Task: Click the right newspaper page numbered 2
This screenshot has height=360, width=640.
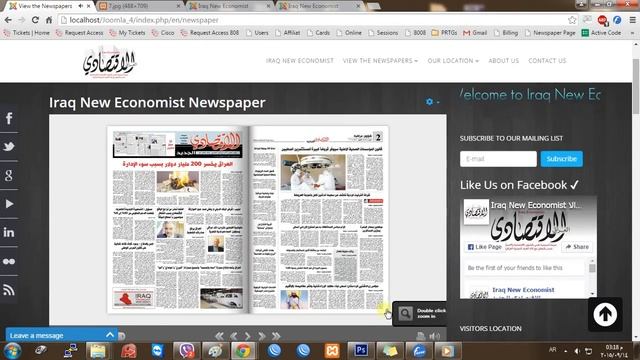Action: point(318,220)
